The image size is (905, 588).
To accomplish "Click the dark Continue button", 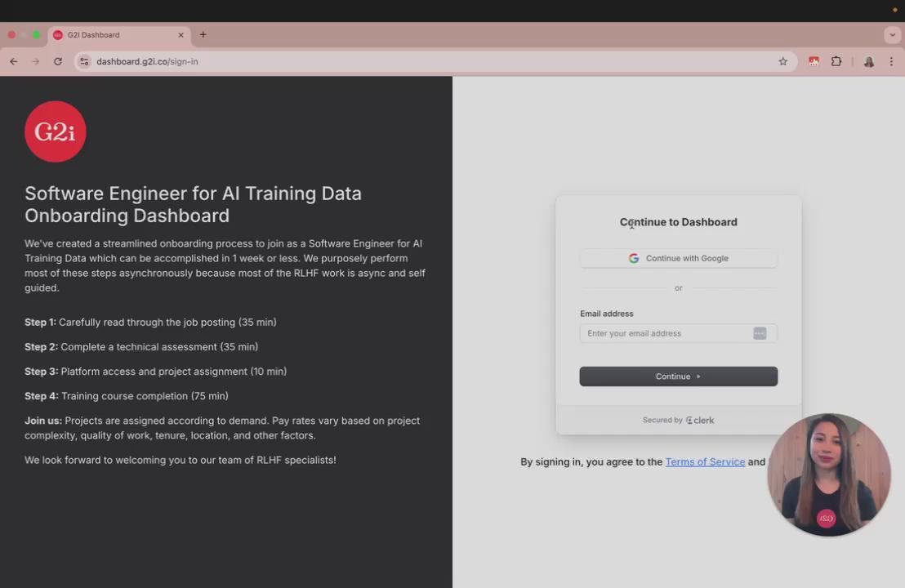I will click(678, 376).
